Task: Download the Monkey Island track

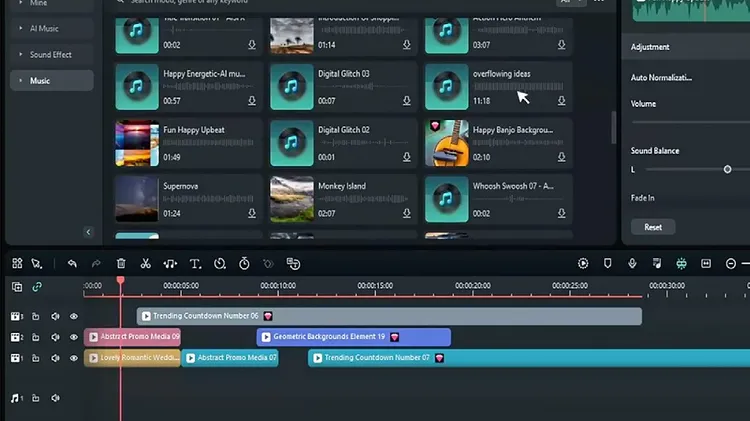Action: [407, 213]
